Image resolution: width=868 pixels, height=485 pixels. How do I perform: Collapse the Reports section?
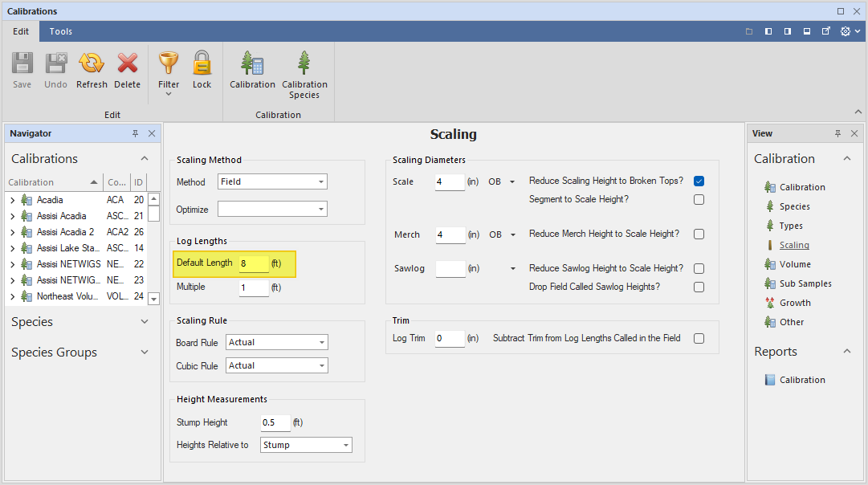847,352
